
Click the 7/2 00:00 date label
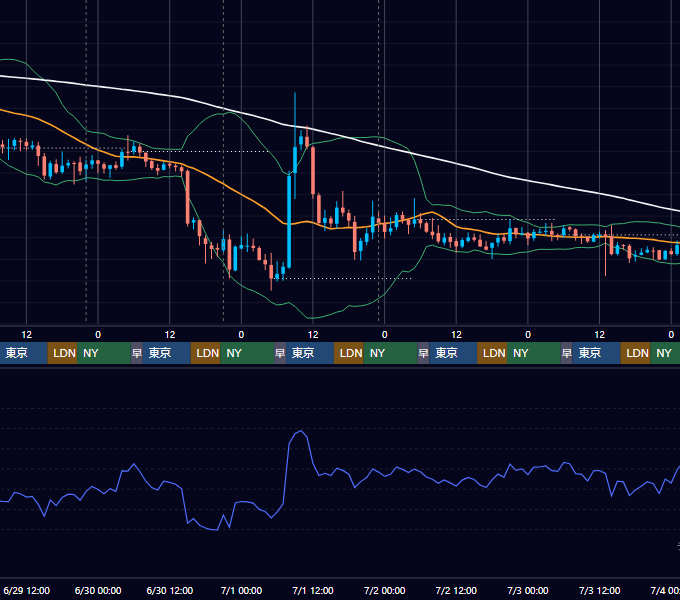coord(384,590)
